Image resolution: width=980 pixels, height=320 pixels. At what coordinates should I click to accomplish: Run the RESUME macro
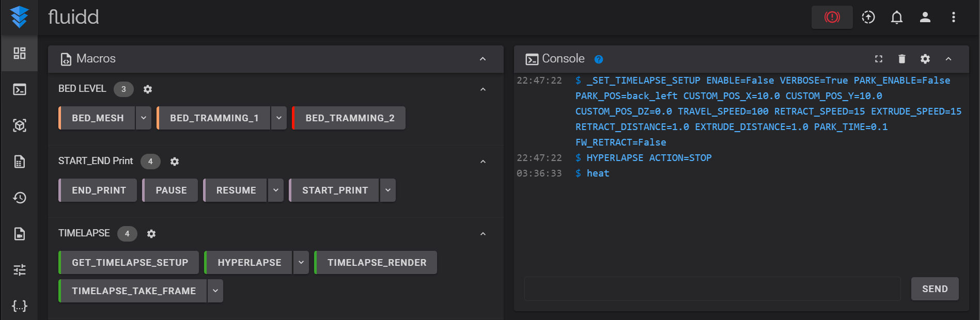236,190
